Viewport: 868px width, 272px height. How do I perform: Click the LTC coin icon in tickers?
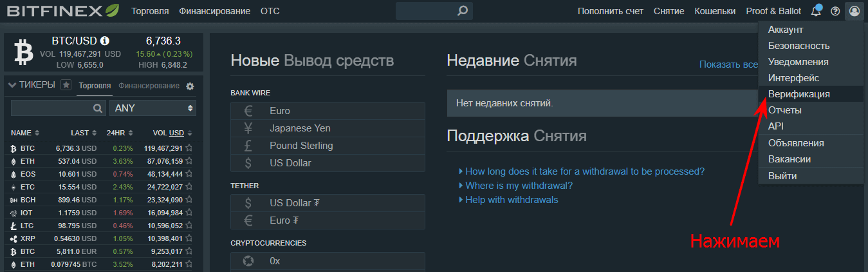14,226
